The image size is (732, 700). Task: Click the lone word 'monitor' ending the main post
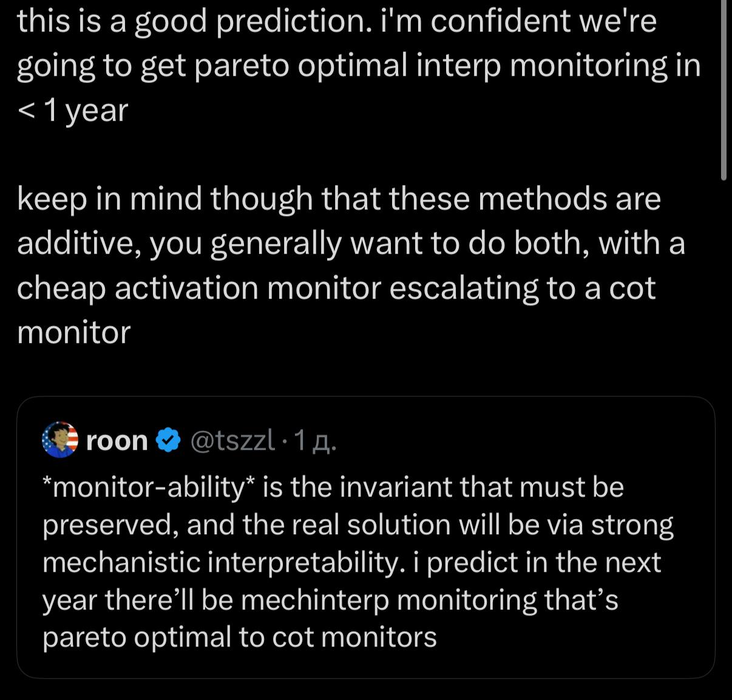(x=74, y=333)
